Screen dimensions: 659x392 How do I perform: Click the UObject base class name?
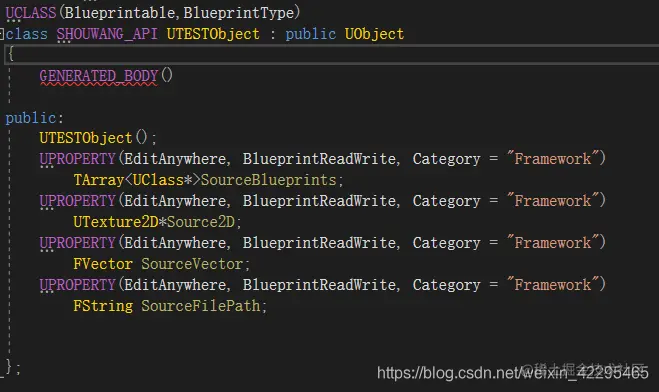(x=374, y=34)
